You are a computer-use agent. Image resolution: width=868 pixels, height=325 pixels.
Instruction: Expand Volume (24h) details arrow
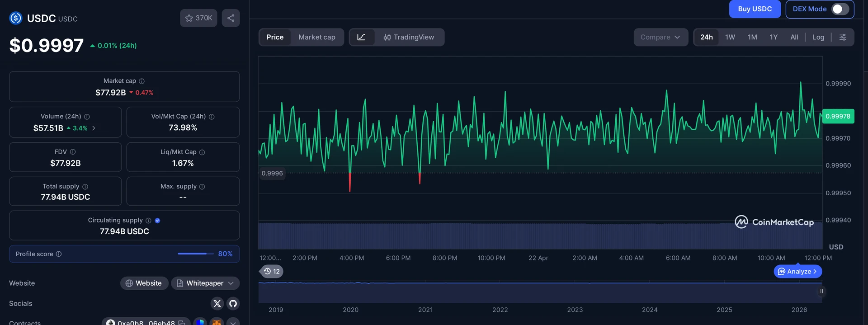94,128
